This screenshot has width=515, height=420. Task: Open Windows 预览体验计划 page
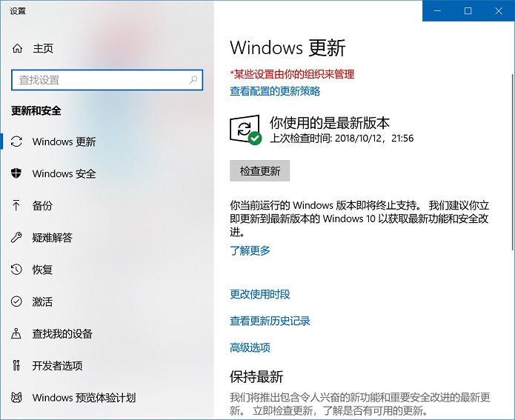point(107,398)
